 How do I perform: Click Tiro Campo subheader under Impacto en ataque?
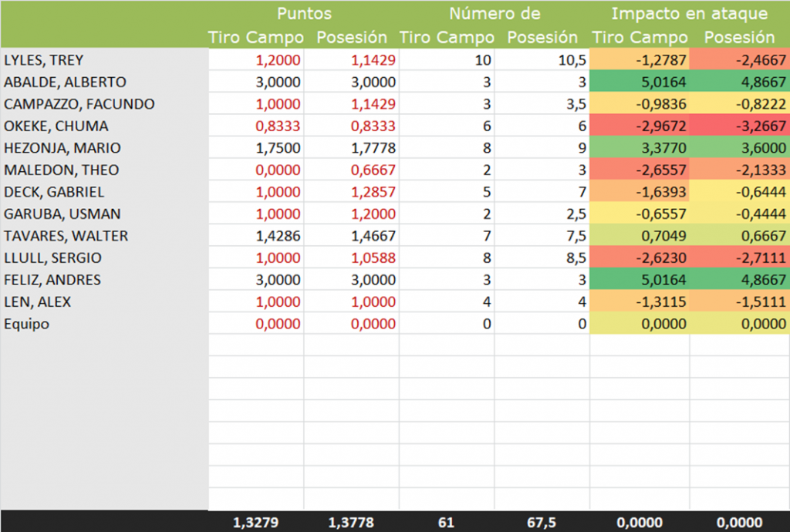point(640,37)
